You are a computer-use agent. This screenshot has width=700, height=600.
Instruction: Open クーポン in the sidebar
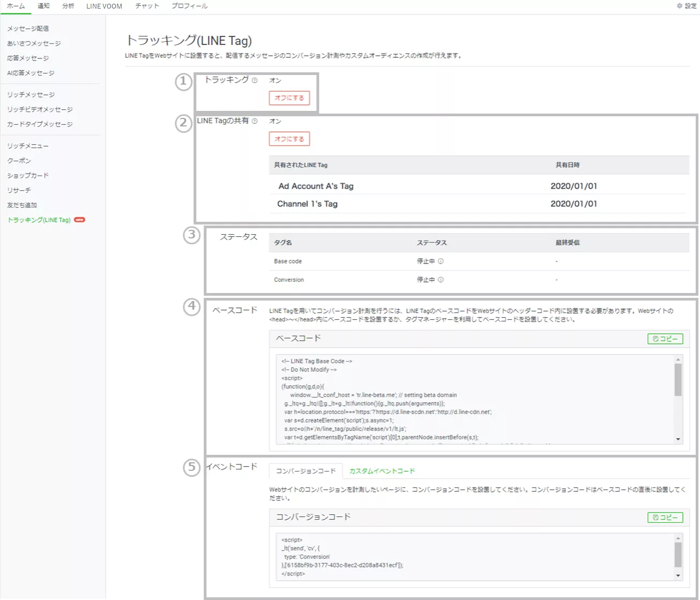pos(19,161)
